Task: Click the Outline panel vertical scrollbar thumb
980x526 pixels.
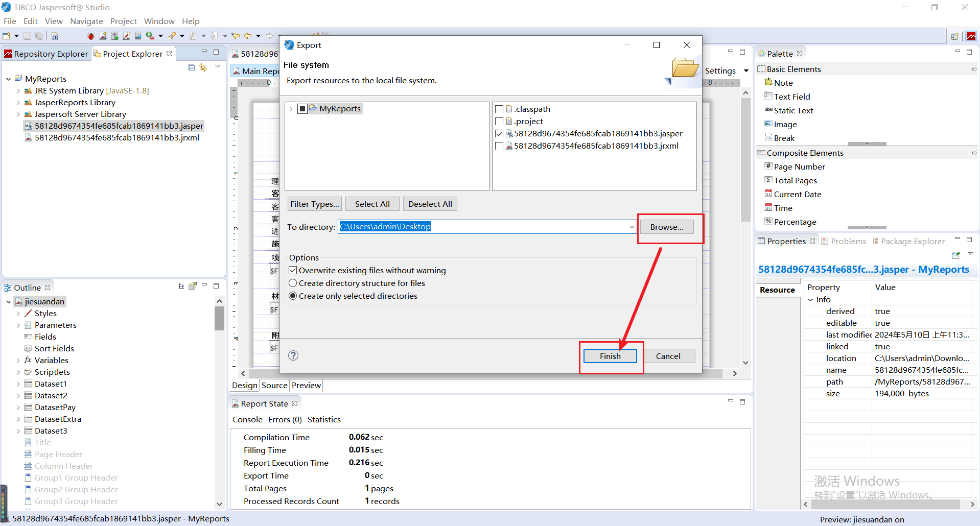Action: coord(219,319)
